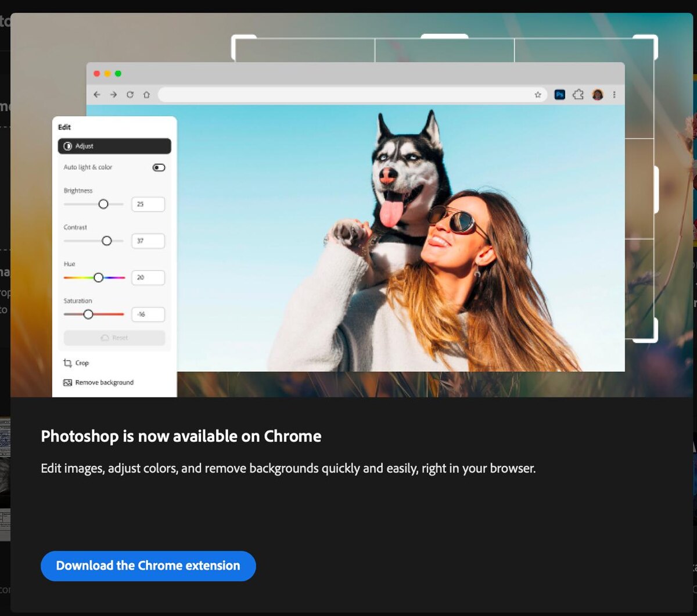Click the Reset button
This screenshot has width=697, height=616.
(x=114, y=338)
